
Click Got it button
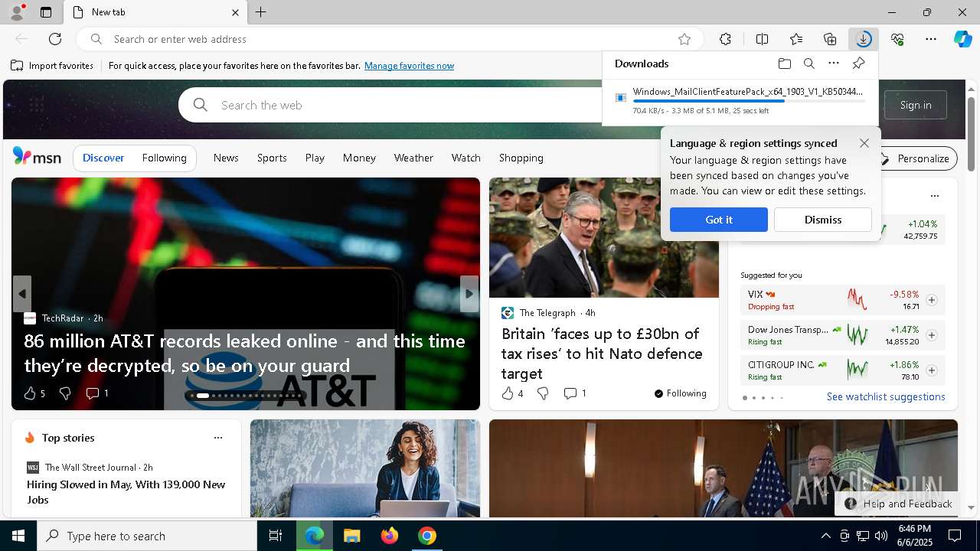point(718,220)
